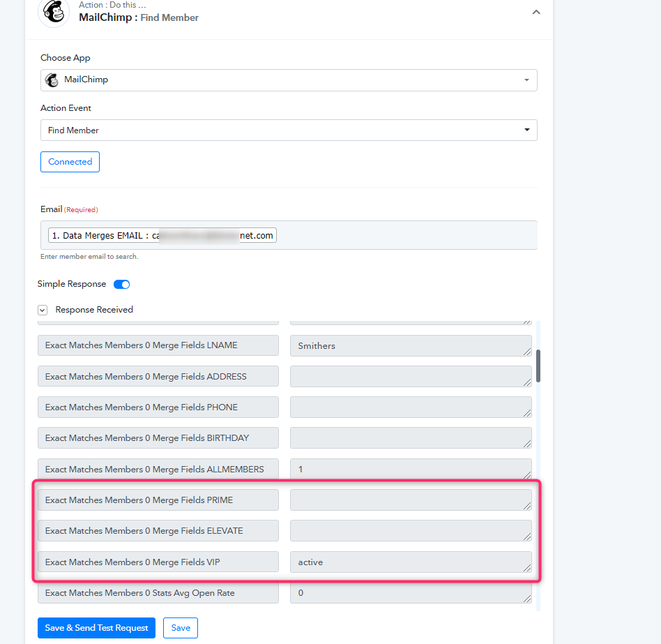Click empty ELEVATE value field

(411, 531)
